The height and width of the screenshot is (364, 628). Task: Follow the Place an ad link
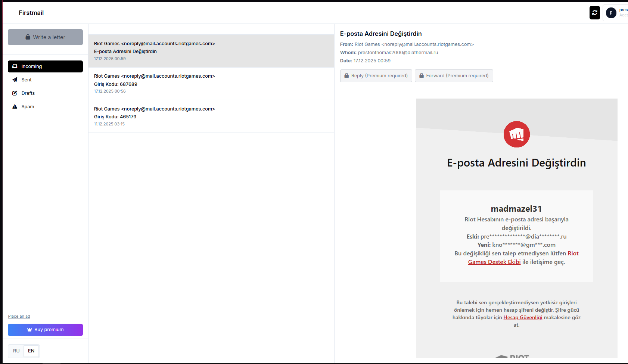19,316
